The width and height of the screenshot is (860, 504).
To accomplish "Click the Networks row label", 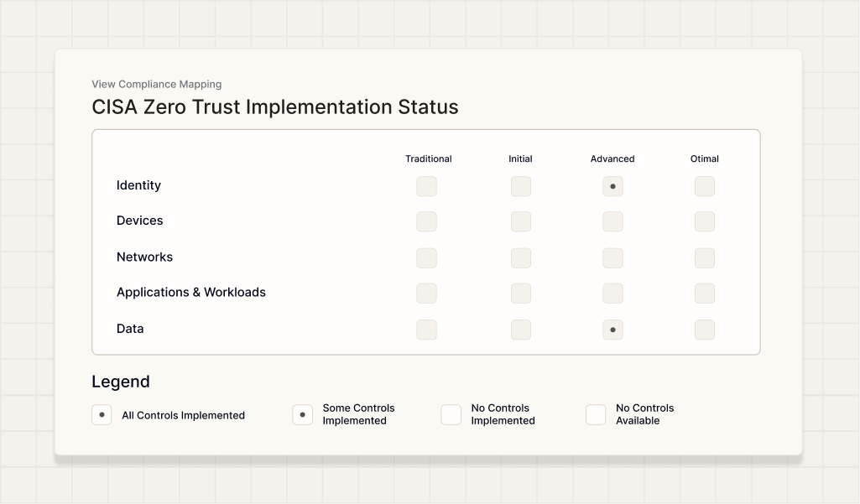I will [x=145, y=257].
